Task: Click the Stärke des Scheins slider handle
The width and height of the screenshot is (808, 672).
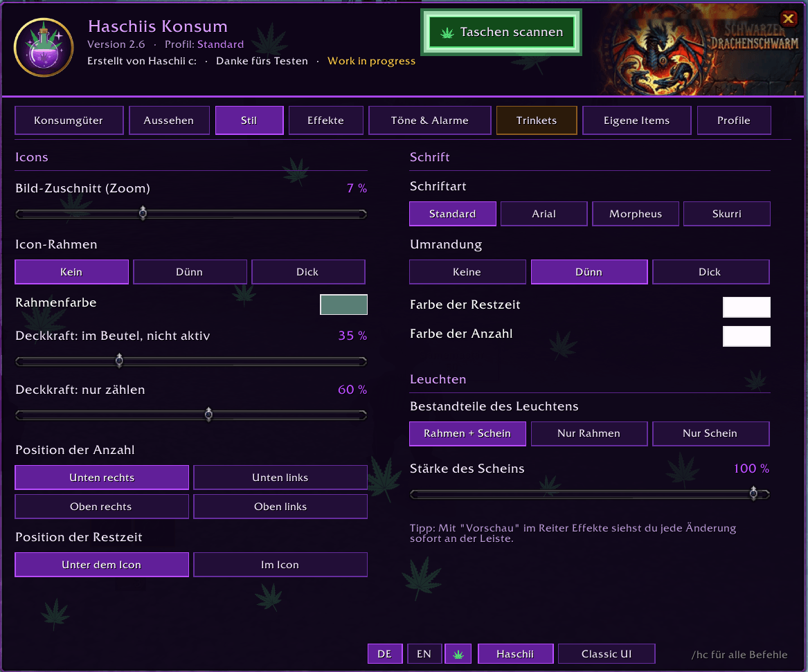Action: click(753, 493)
